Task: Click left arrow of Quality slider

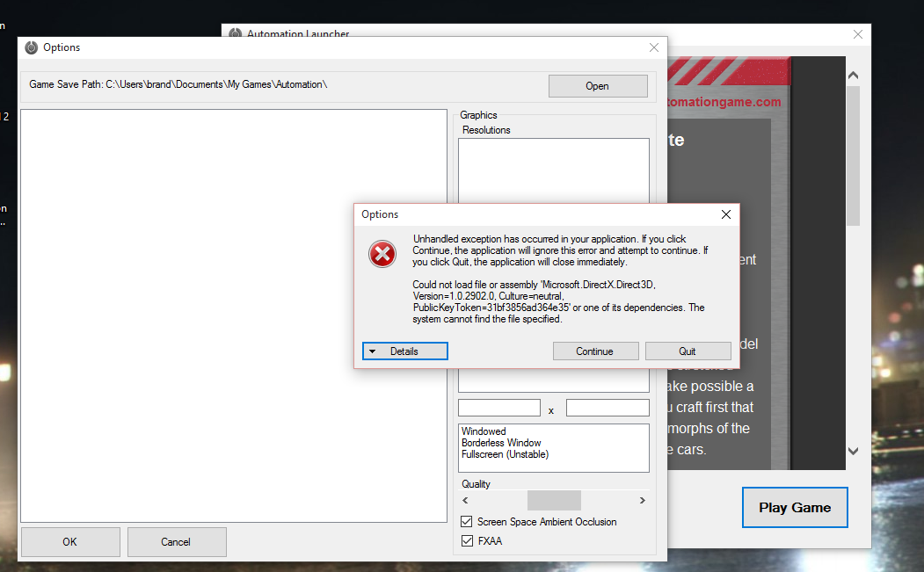Action: click(466, 500)
